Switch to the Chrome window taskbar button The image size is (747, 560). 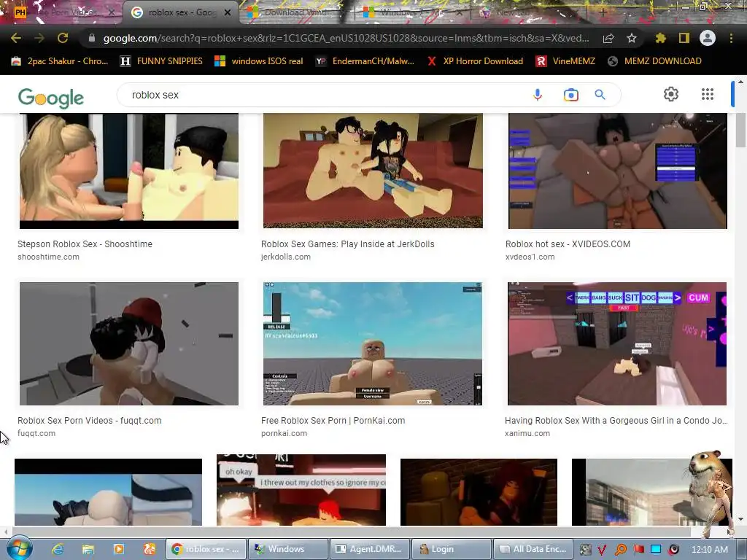(206, 549)
